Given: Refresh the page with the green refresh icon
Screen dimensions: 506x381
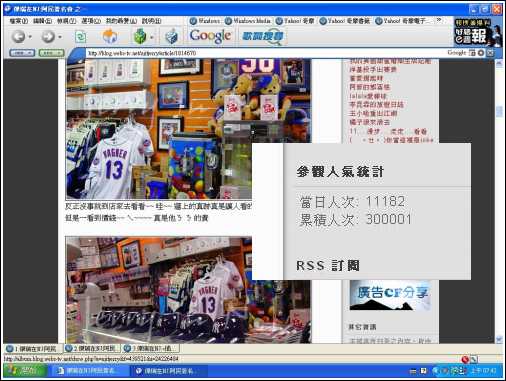Looking at the screenshot, I should pyautogui.click(x=80, y=36).
